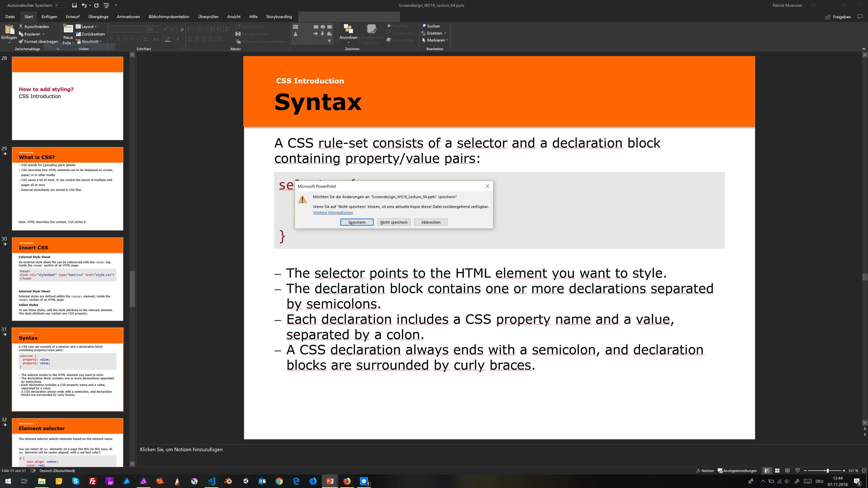
Task: Click the Undo arrow icon
Action: 84,5
